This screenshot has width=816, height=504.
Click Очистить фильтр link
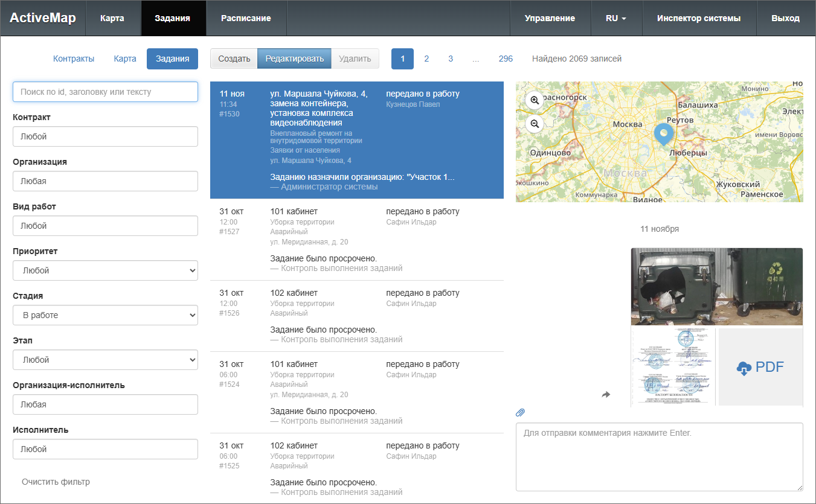click(x=56, y=482)
